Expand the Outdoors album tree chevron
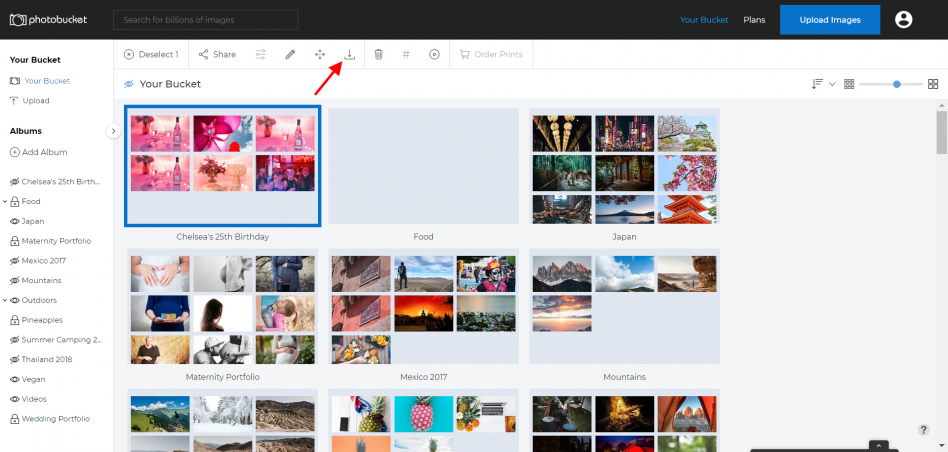The image size is (948, 452). point(5,300)
